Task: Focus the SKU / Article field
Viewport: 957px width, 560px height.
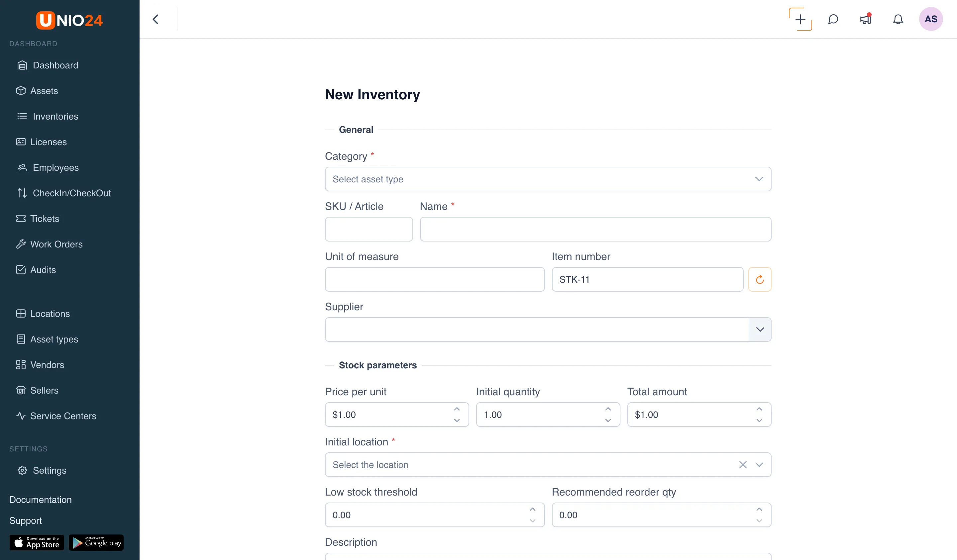Action: pos(369,229)
